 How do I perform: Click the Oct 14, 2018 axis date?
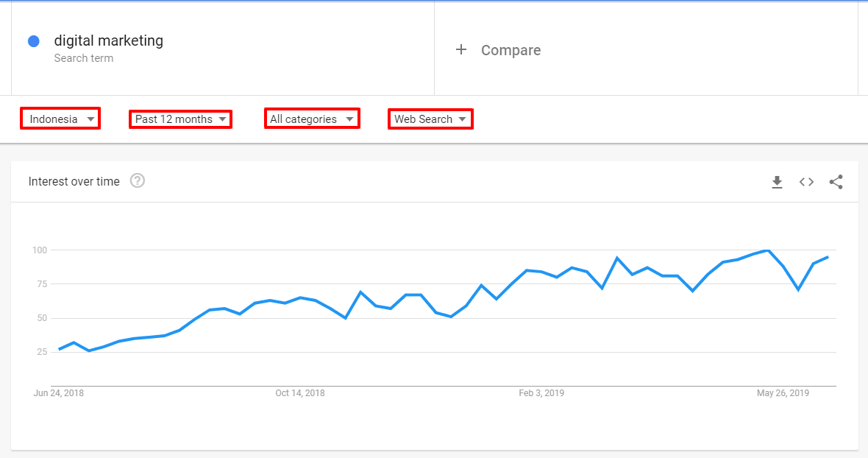300,393
